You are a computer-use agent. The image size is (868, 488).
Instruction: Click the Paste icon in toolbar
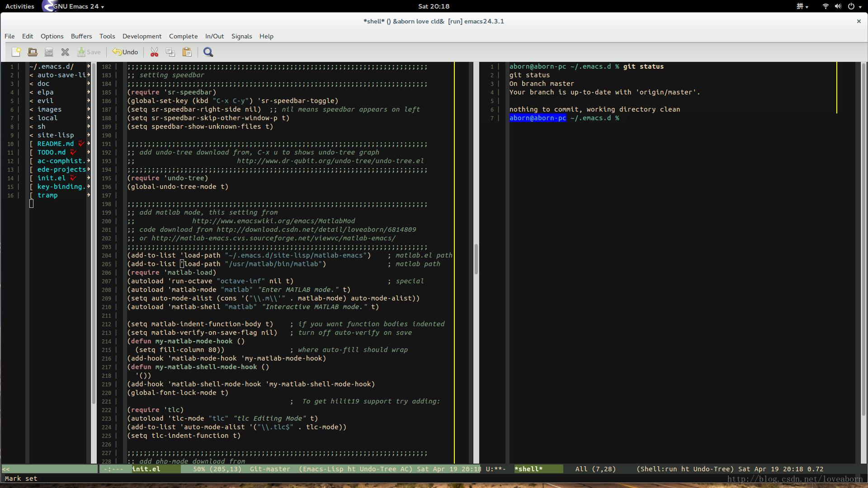(x=187, y=52)
